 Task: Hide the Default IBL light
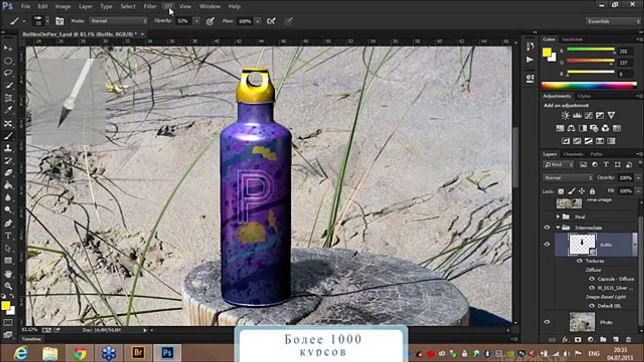point(592,306)
